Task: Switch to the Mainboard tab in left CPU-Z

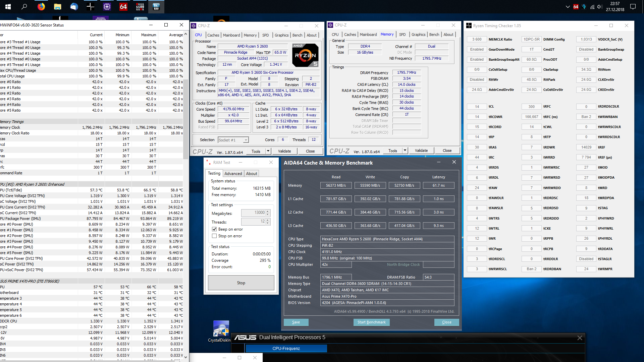Action: click(x=231, y=35)
